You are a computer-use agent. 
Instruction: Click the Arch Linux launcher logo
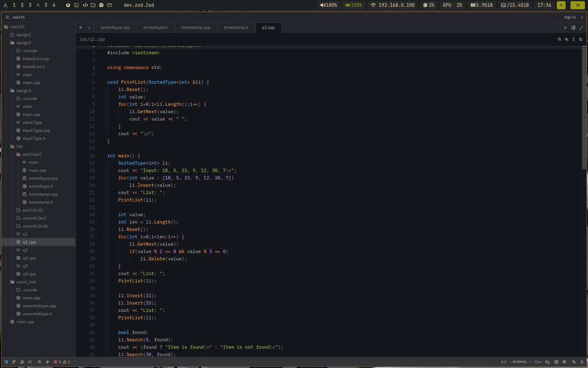[5, 5]
